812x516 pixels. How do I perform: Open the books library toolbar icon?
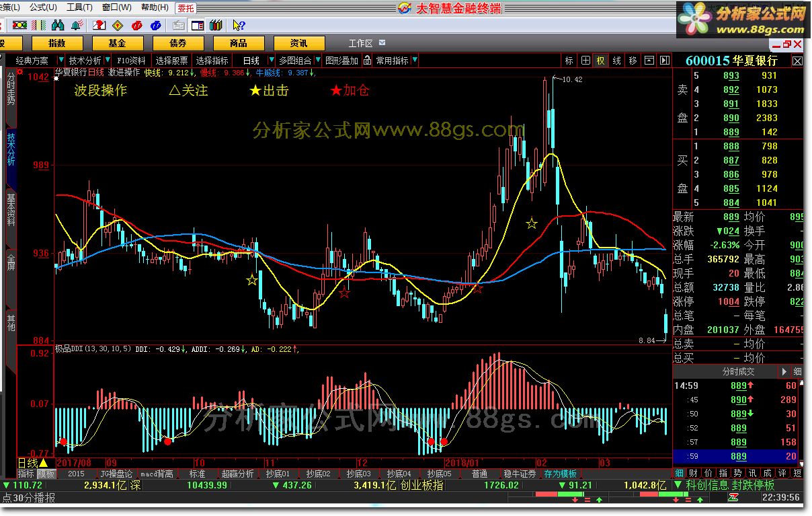click(216, 25)
